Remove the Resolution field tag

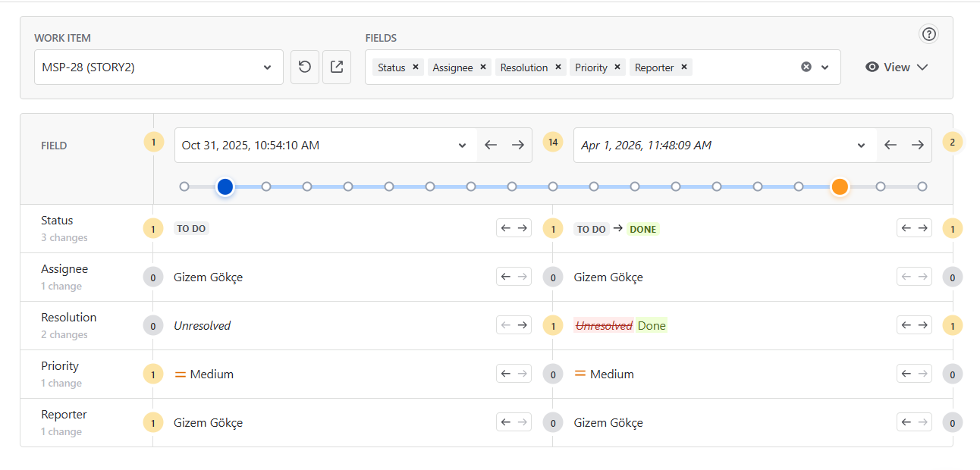click(x=558, y=67)
